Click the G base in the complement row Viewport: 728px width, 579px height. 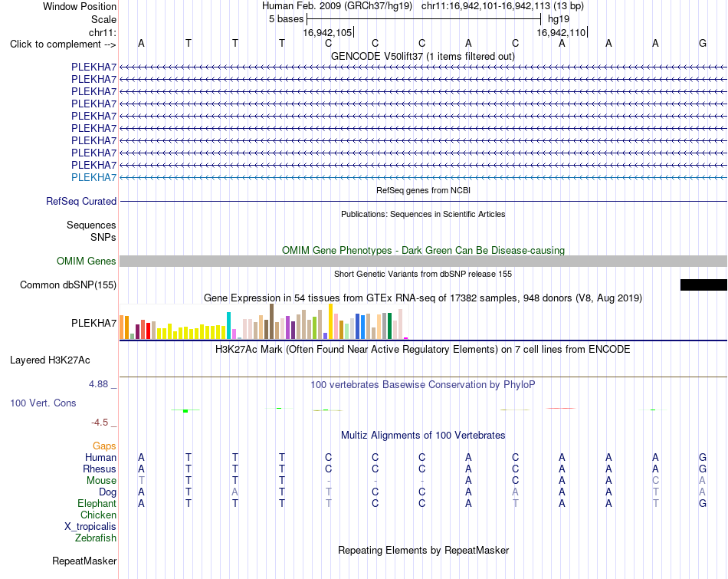point(703,43)
